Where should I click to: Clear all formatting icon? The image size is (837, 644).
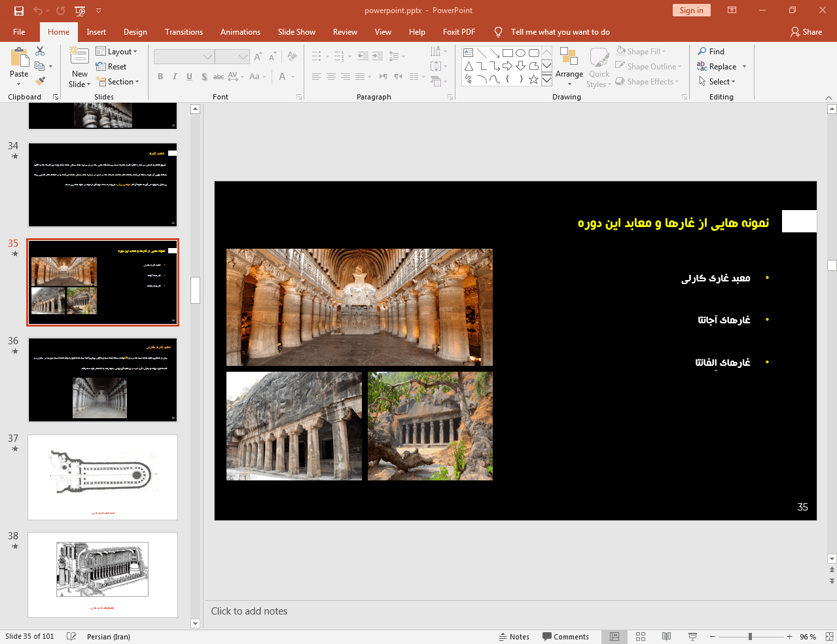[x=292, y=56]
